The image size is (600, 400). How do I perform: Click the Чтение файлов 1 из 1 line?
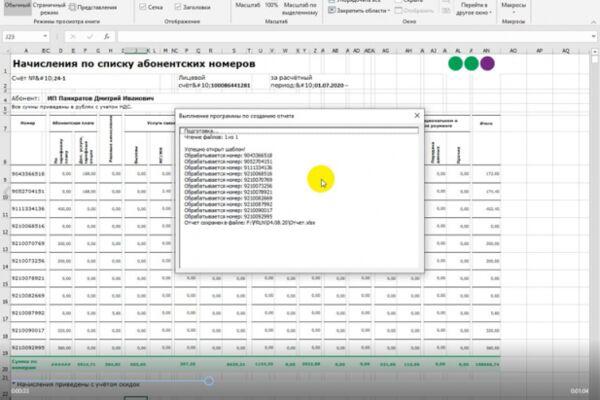point(211,137)
